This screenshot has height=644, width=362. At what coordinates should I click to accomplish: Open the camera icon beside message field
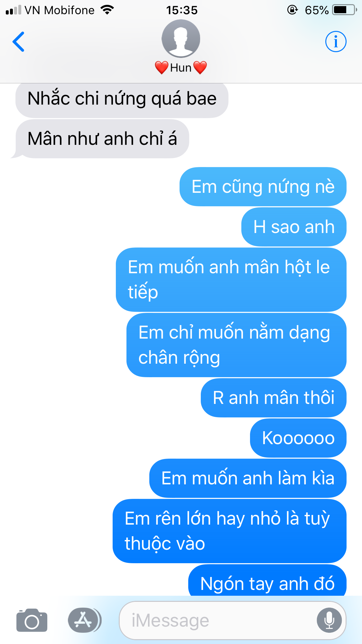click(x=32, y=620)
